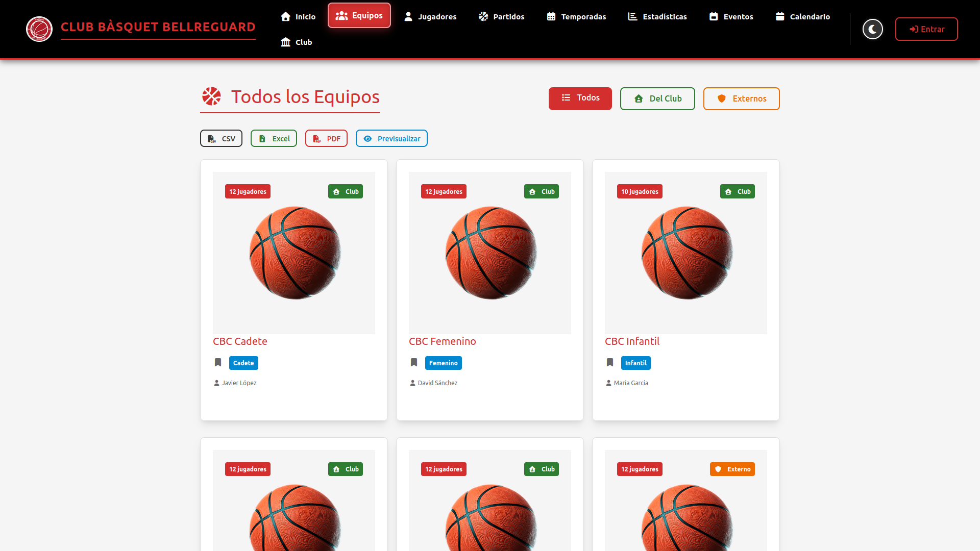Click the 12 jugadores badge on CBC Cadete
980x551 pixels.
click(x=248, y=191)
